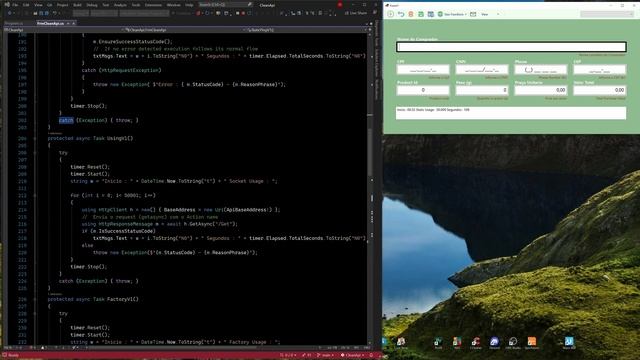The image size is (640, 360).
Task: Click the messages log text box on form
Action: [x=511, y=113]
